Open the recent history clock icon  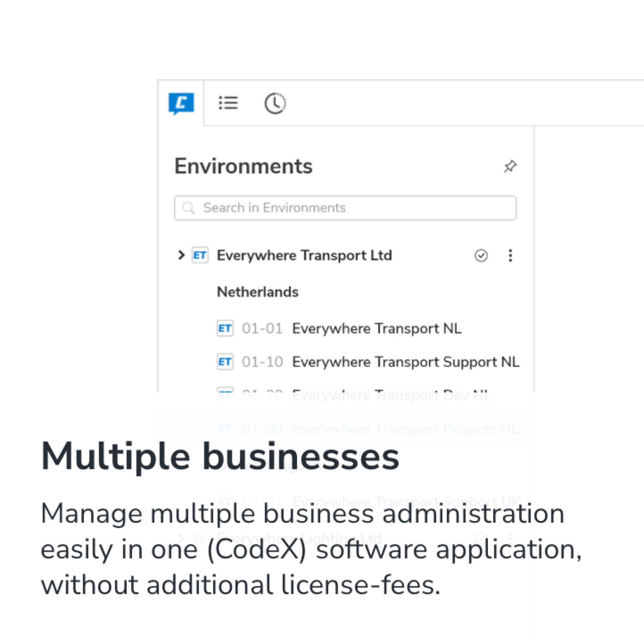275,103
